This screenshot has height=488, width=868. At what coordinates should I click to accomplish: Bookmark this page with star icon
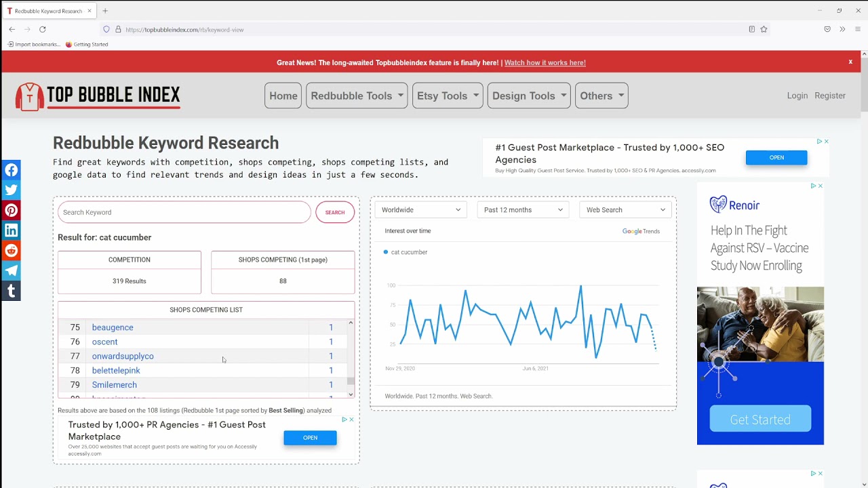tap(764, 29)
